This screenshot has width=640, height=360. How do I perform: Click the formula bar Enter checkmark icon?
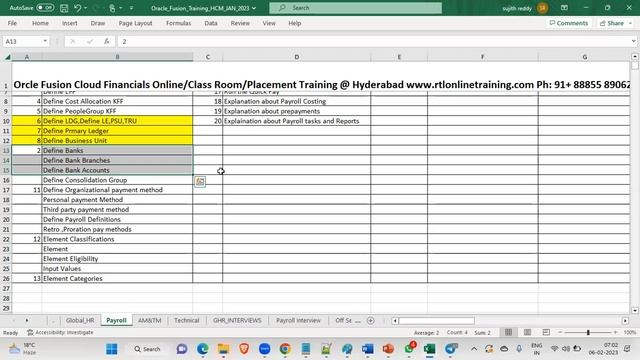[90, 41]
